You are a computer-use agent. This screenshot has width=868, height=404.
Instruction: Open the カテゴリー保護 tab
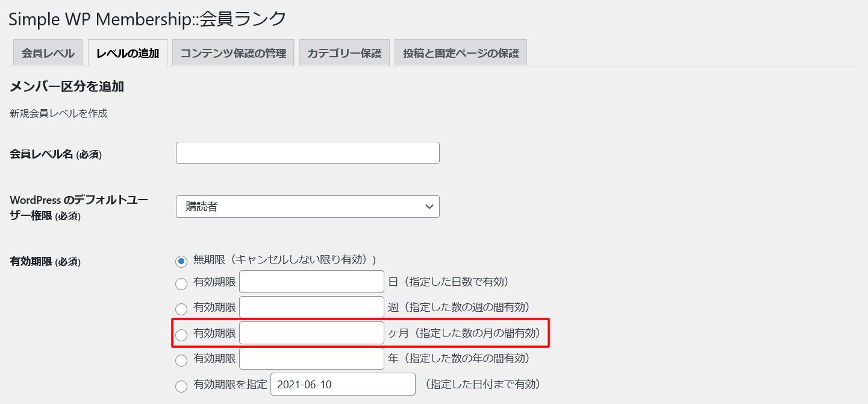pyautogui.click(x=344, y=52)
